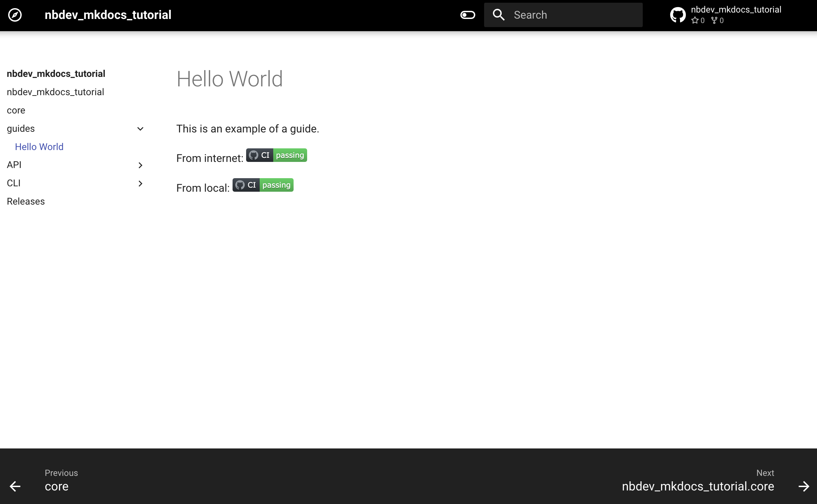Open the Hello World sidebar page

[x=39, y=147]
